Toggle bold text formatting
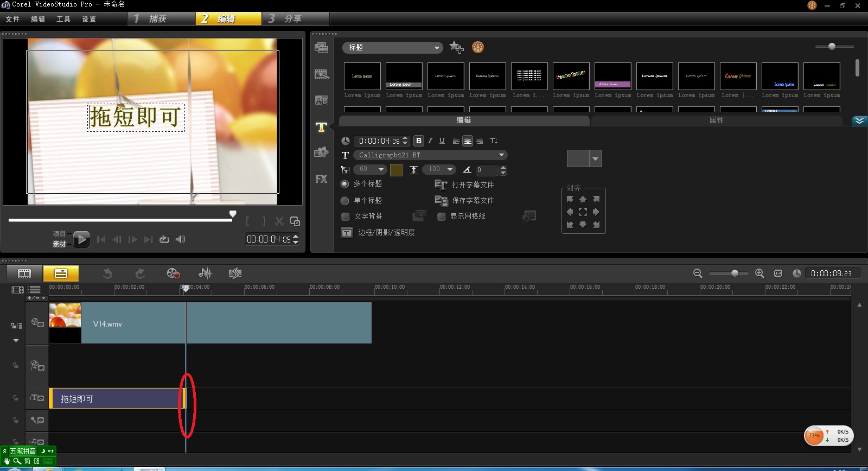 tap(418, 141)
